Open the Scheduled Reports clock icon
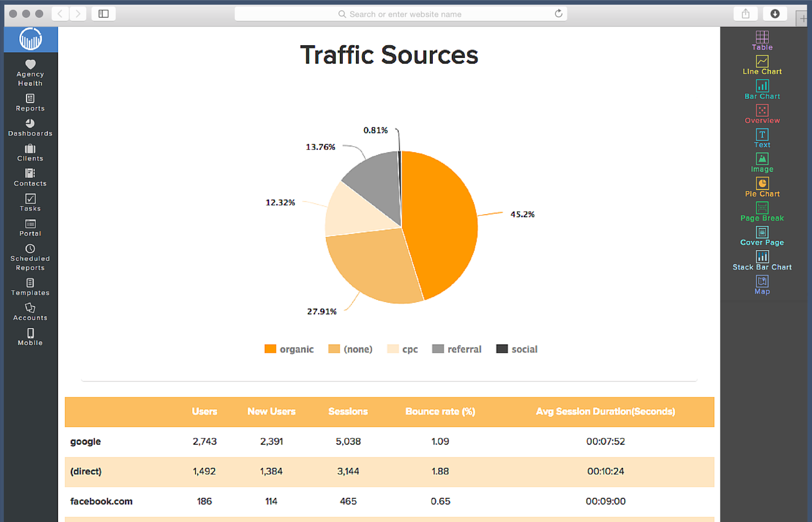This screenshot has height=522, width=812. [x=30, y=249]
